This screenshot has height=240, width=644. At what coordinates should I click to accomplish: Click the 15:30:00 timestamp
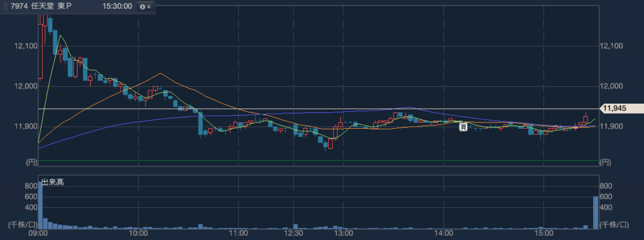(117, 6)
